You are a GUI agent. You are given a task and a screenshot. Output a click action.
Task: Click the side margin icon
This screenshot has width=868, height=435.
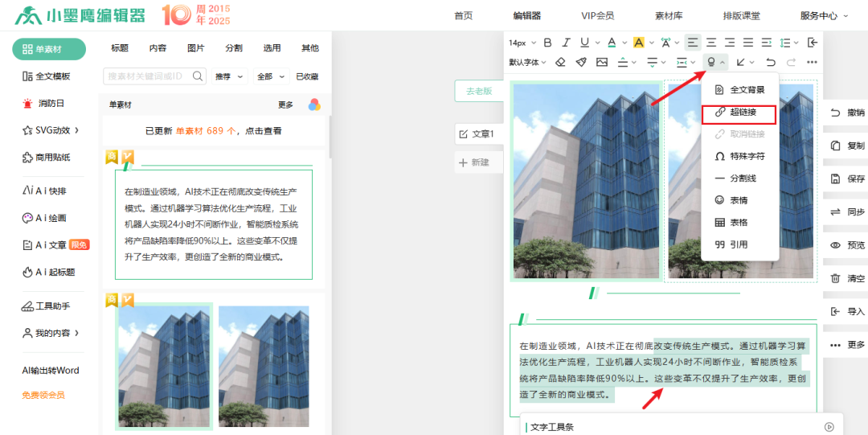tap(682, 62)
